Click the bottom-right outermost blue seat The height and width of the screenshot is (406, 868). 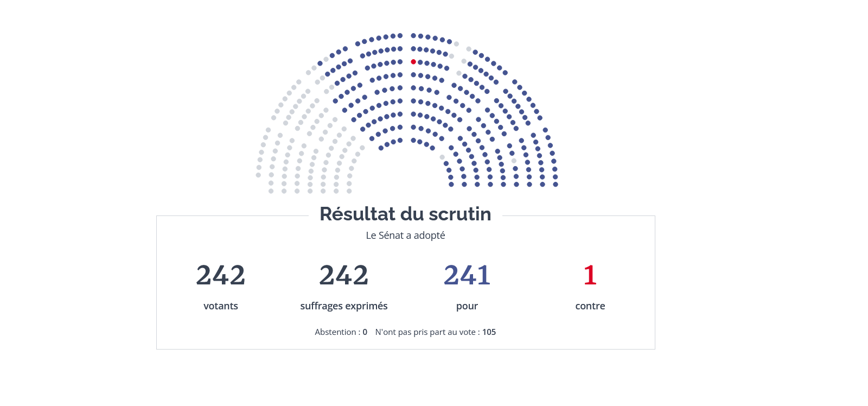point(556,185)
